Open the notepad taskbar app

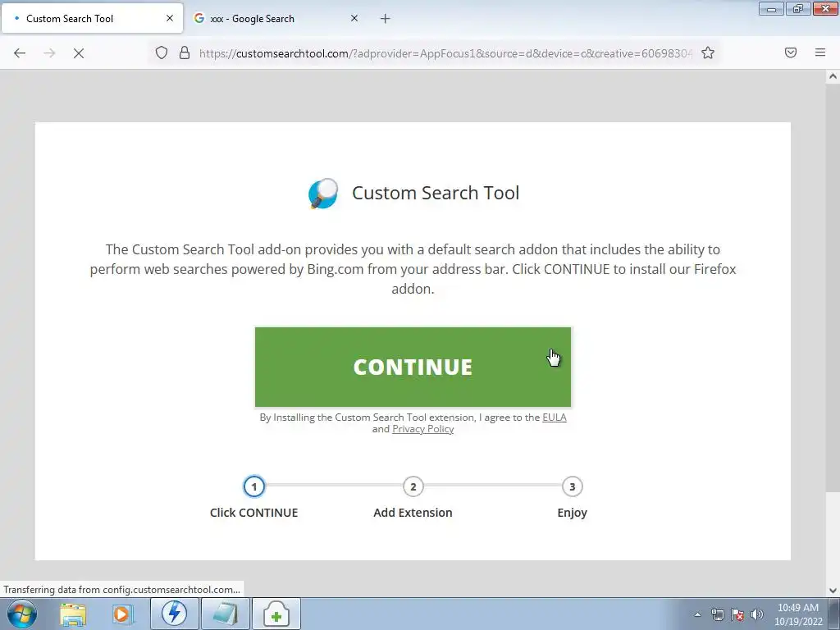coord(225,614)
